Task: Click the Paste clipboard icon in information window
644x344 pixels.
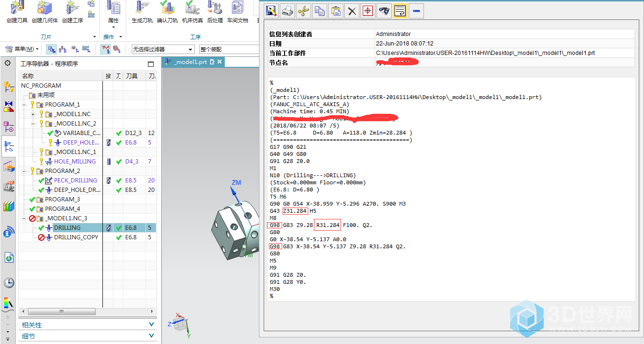Action: [x=336, y=11]
